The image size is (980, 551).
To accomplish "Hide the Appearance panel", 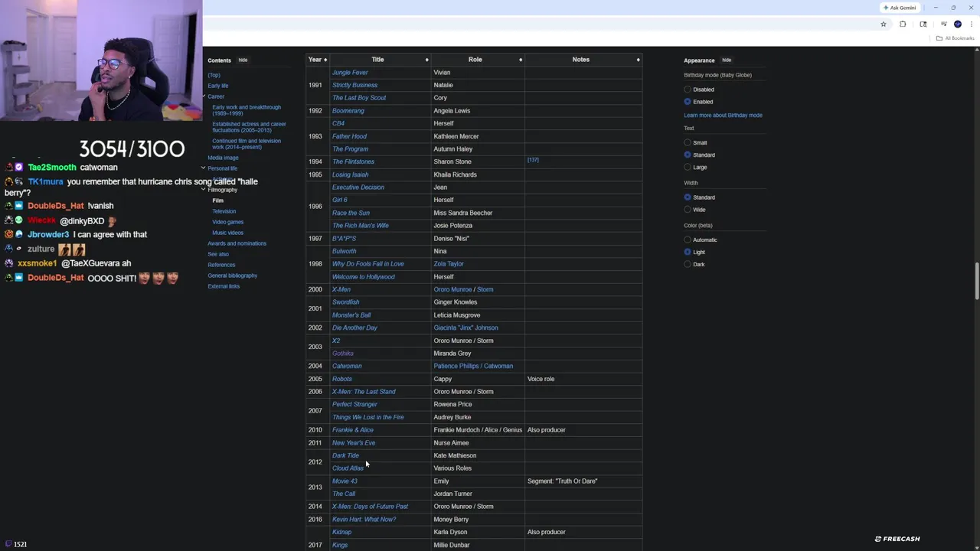I will 727,60.
